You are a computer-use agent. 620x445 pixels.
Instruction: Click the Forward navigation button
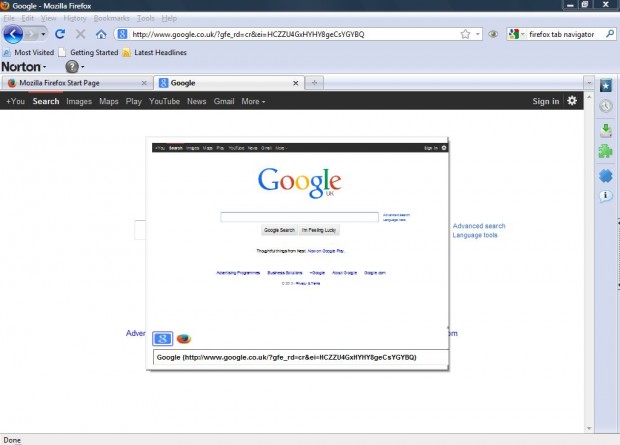pos(31,34)
